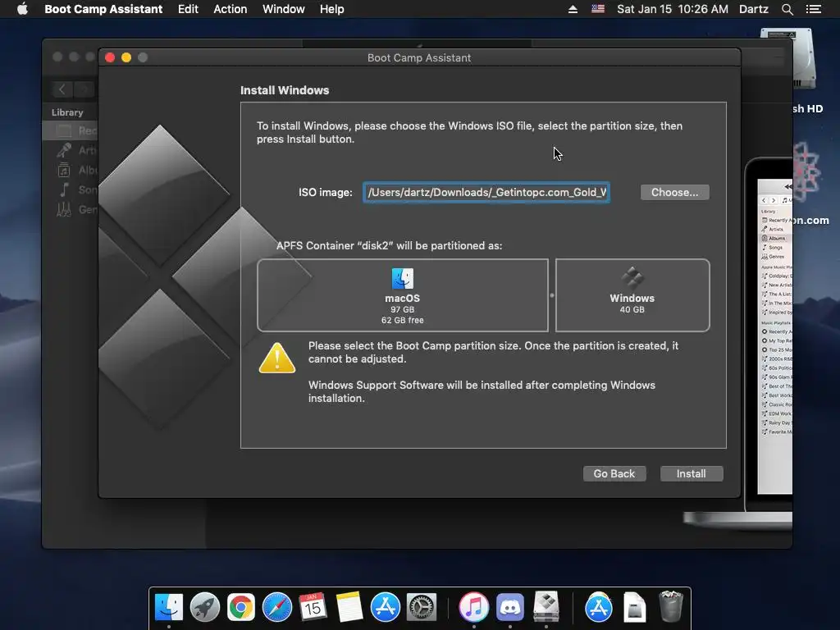Open the Help menu

click(x=331, y=9)
